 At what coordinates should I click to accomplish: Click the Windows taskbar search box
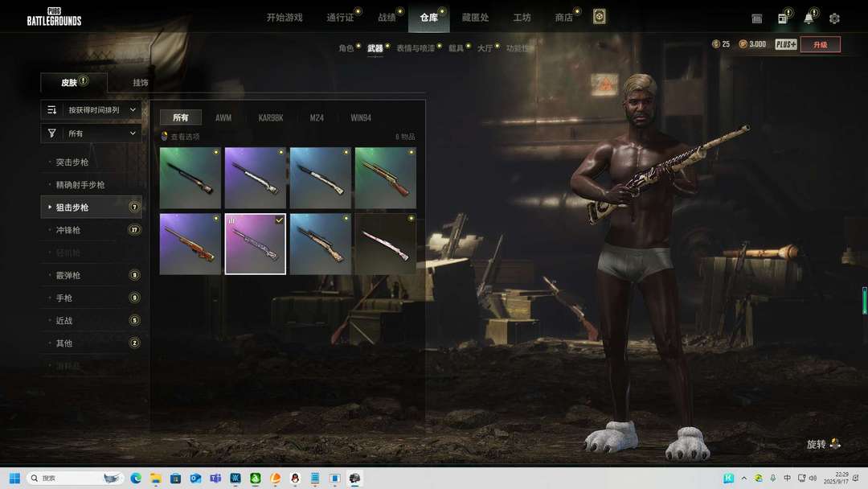[75, 478]
